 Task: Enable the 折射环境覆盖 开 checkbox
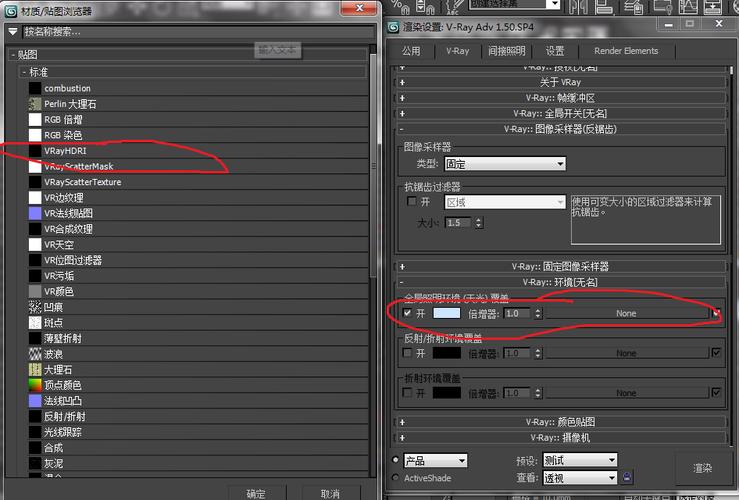click(x=407, y=392)
